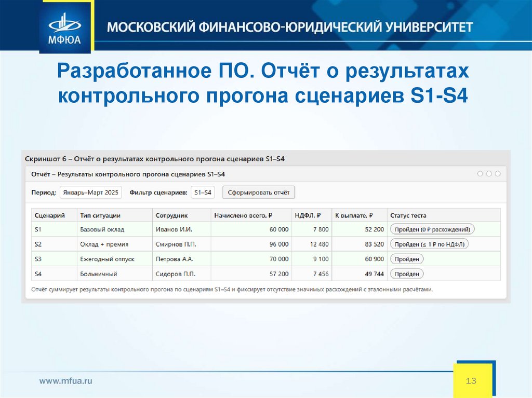Click the accrued amount '60 000'
The height and width of the screenshot is (398, 532).
pyautogui.click(x=279, y=229)
